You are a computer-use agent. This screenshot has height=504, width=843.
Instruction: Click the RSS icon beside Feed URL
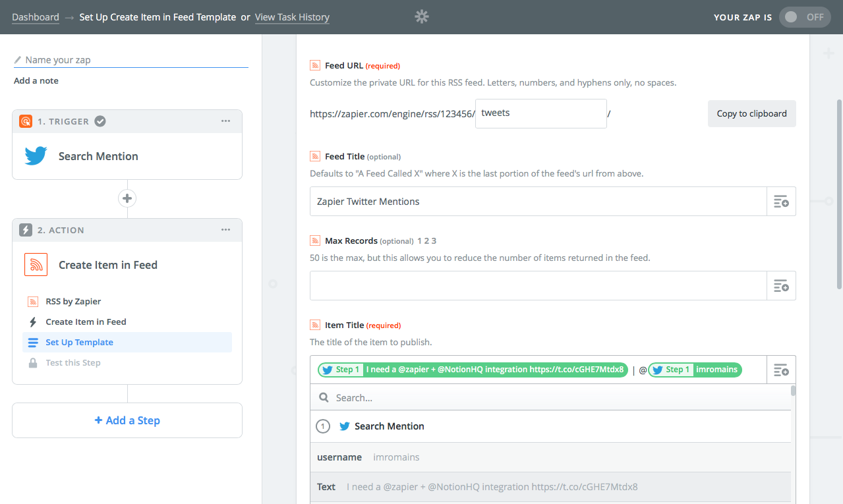coord(315,65)
